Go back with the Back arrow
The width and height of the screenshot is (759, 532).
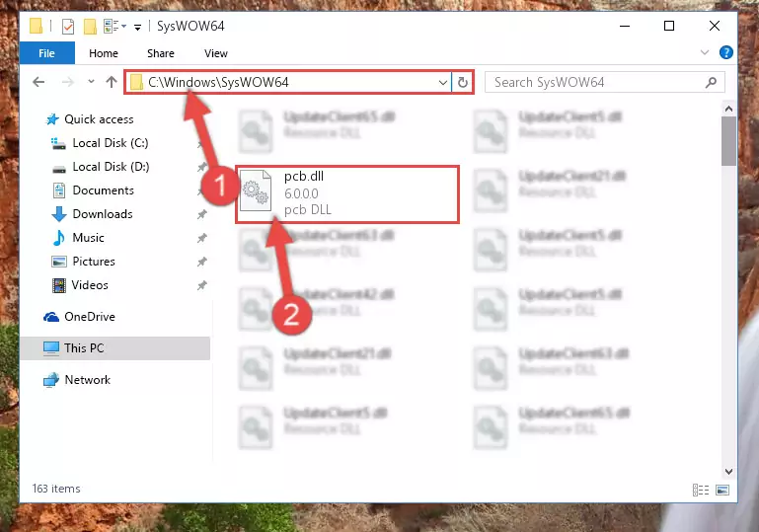[x=38, y=82]
